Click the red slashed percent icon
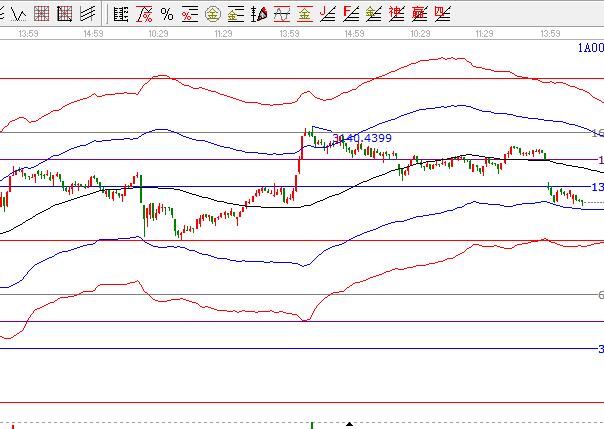Viewport: 604px width, 429px height. coord(144,14)
